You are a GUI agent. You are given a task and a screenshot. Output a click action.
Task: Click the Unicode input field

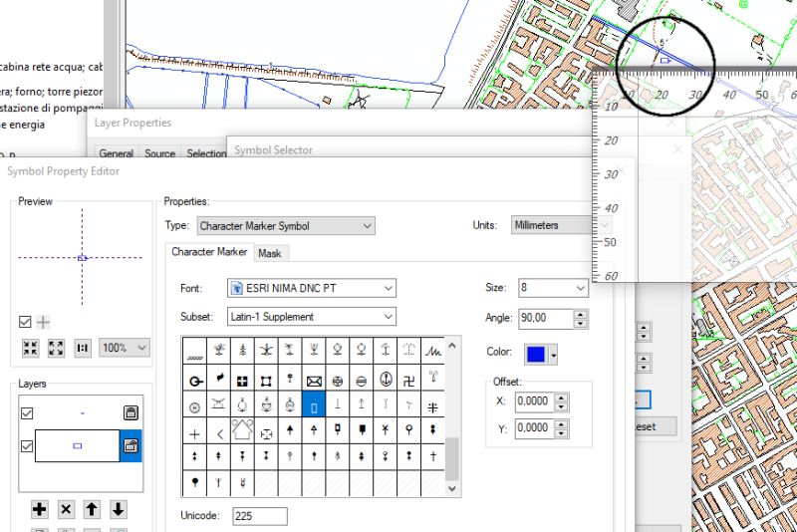[x=260, y=516]
